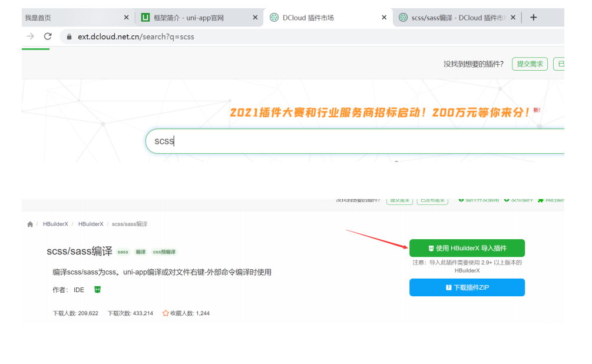The height and width of the screenshot is (364, 592).
Task: Click the lower 已发布需求 button
Action: [x=433, y=200]
